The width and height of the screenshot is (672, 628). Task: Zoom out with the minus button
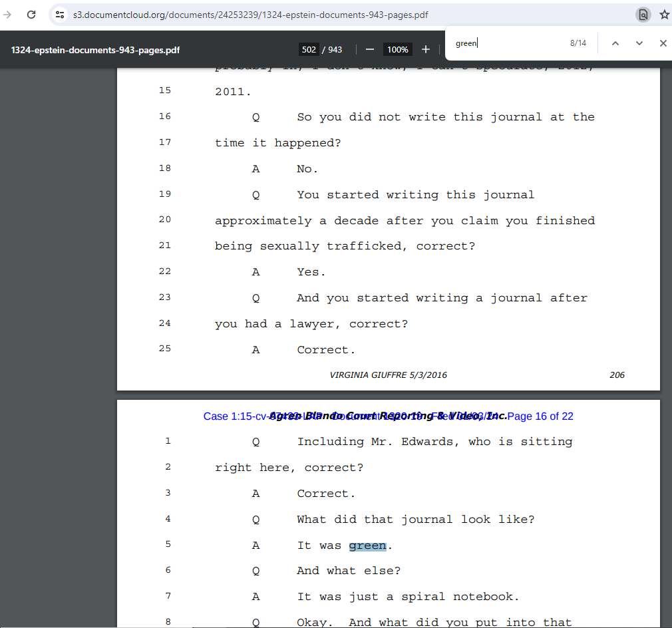coord(370,50)
